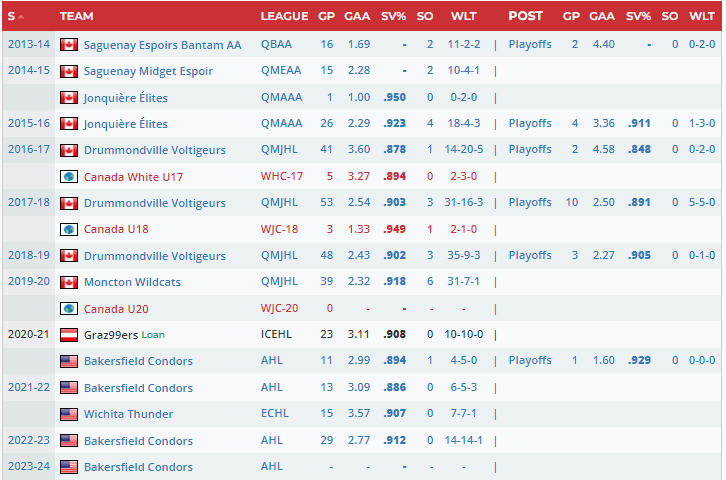Click the Canada flag beside Moncton Wildcats
726x480 pixels.
click(x=69, y=282)
